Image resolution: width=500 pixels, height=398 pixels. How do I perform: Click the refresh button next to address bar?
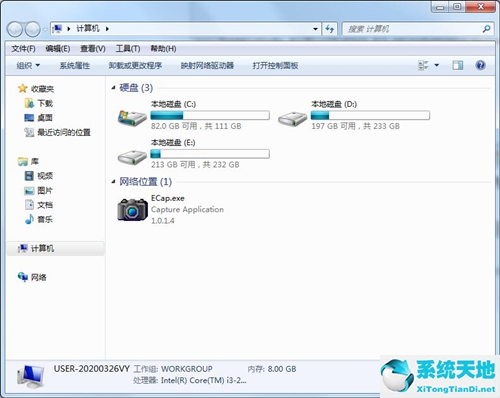pos(330,29)
